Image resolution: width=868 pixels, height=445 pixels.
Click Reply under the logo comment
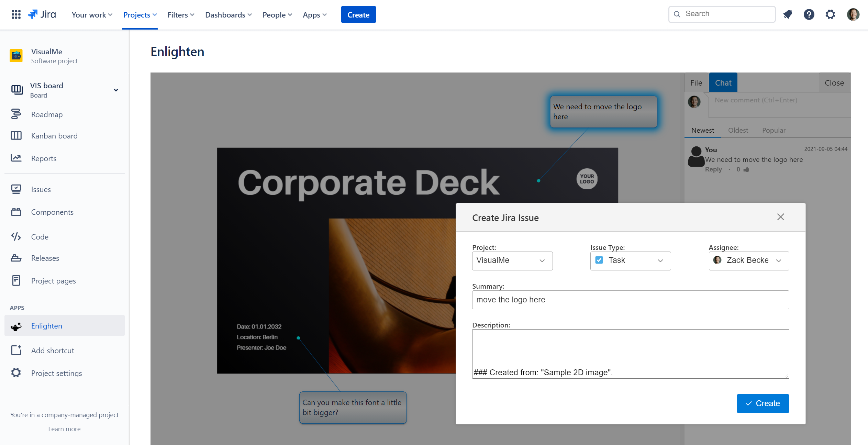click(x=713, y=169)
